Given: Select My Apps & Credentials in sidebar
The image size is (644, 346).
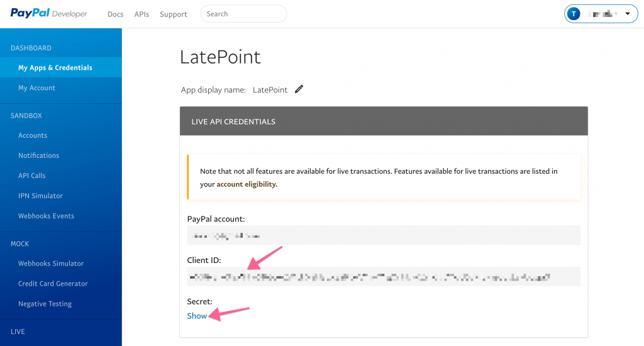Looking at the screenshot, I should point(55,68).
